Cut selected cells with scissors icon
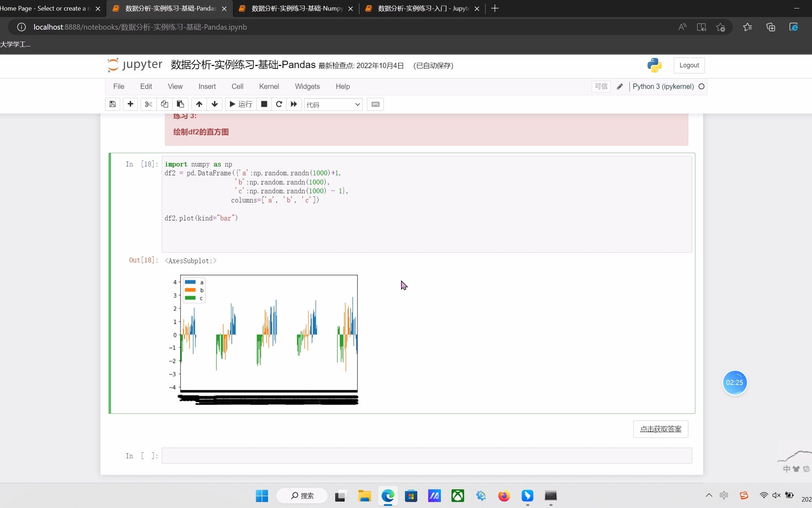Screen dimensions: 812x508 click(148, 104)
